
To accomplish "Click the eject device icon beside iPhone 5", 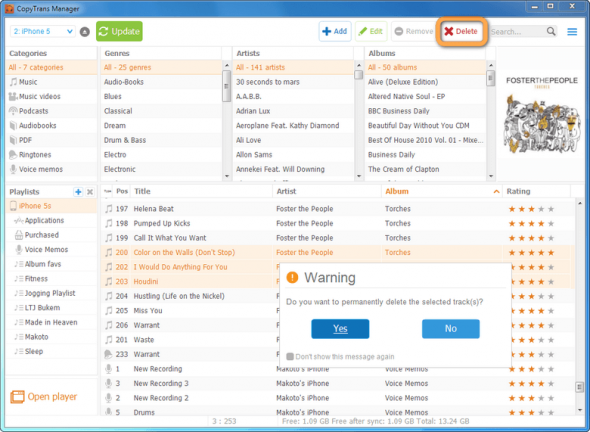I will [85, 32].
